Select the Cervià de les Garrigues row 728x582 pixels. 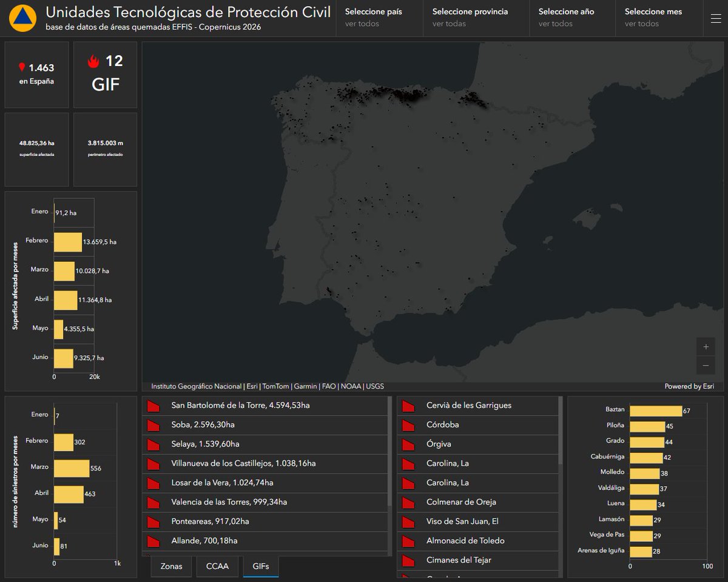tap(477, 406)
